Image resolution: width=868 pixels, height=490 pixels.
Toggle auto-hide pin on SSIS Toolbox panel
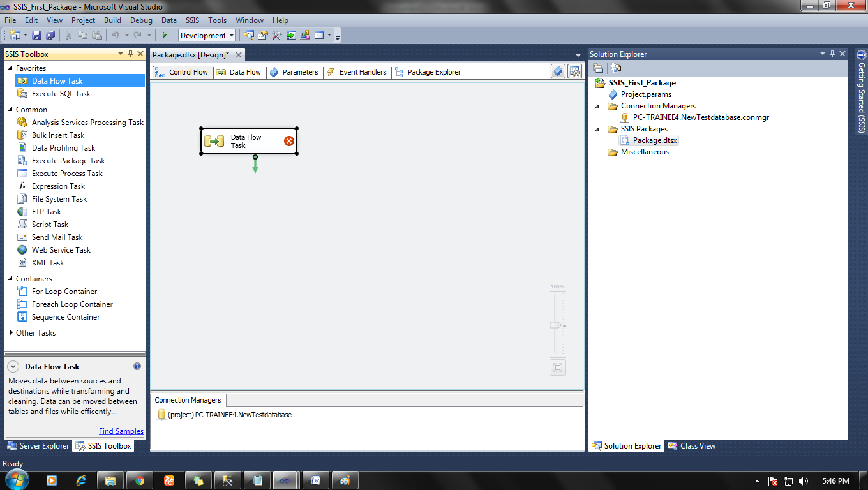pos(130,54)
